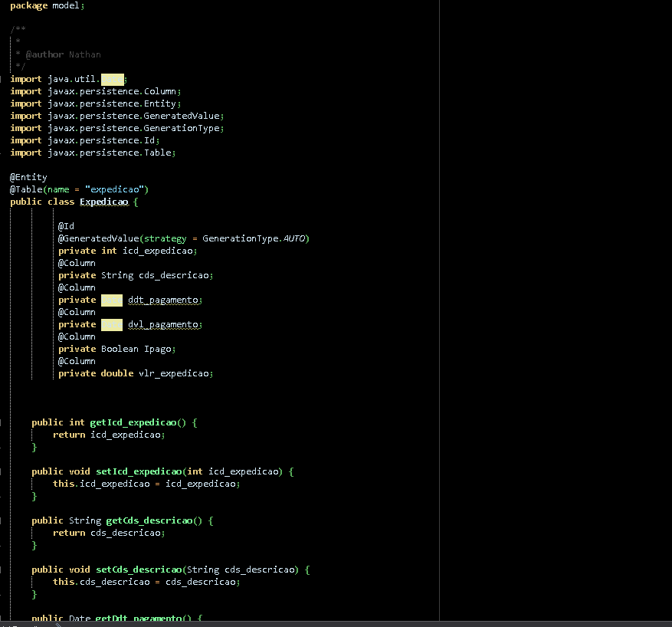
Task: Click the highlighted Date in java.util import
Action: pos(112,79)
